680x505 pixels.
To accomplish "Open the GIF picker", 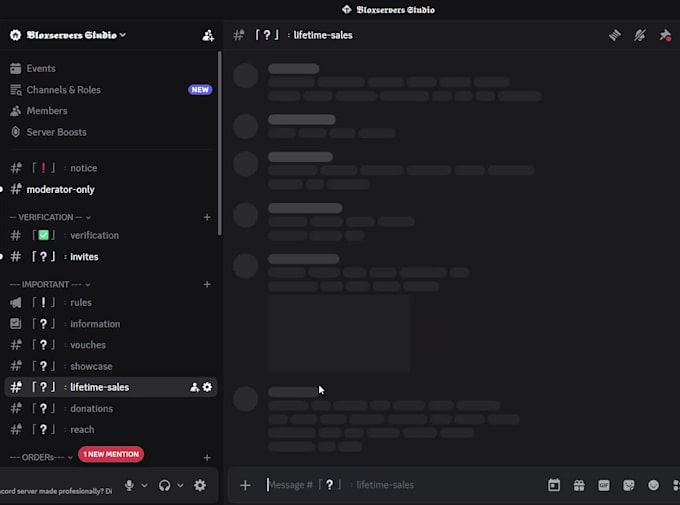I will coord(604,485).
